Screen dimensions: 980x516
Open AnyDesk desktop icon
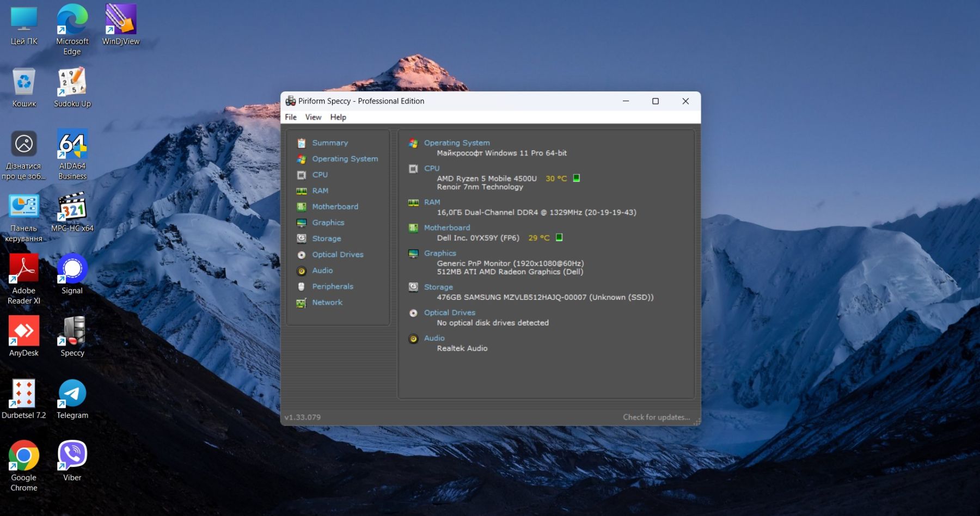click(24, 336)
